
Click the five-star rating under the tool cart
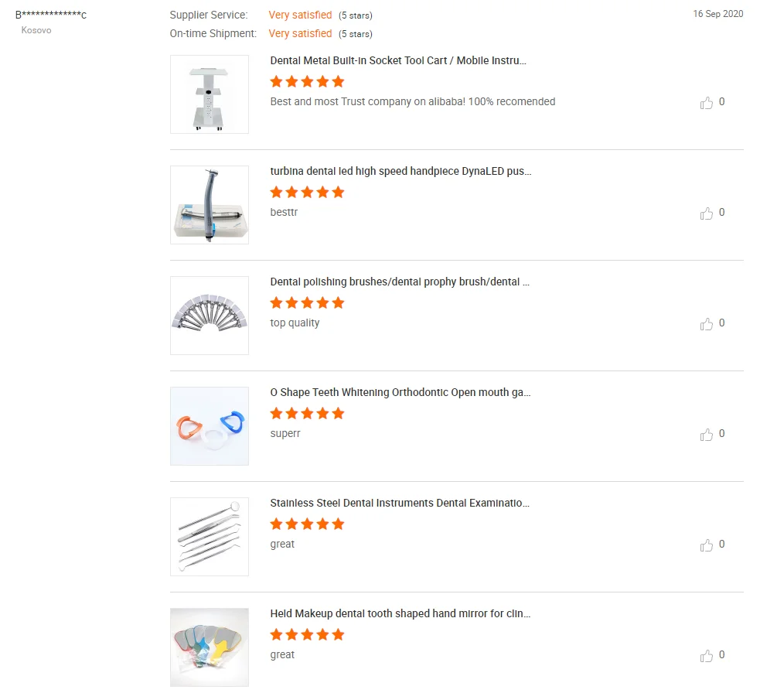click(x=307, y=81)
